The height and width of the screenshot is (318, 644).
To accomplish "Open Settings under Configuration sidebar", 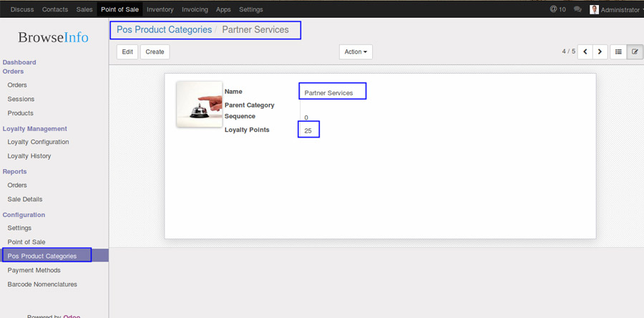I will [x=19, y=228].
